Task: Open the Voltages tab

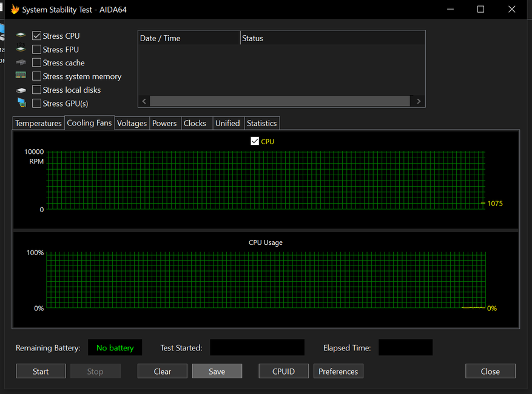Action: pyautogui.click(x=132, y=123)
